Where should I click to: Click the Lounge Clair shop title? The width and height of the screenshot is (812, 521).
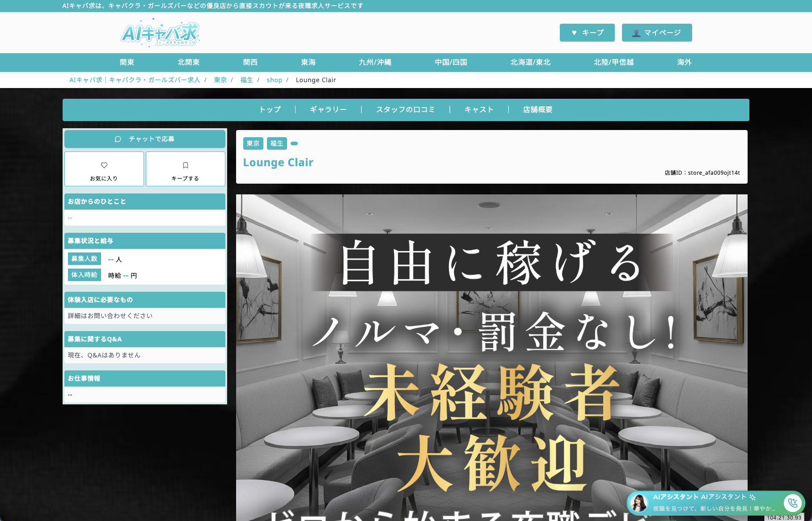tap(278, 163)
